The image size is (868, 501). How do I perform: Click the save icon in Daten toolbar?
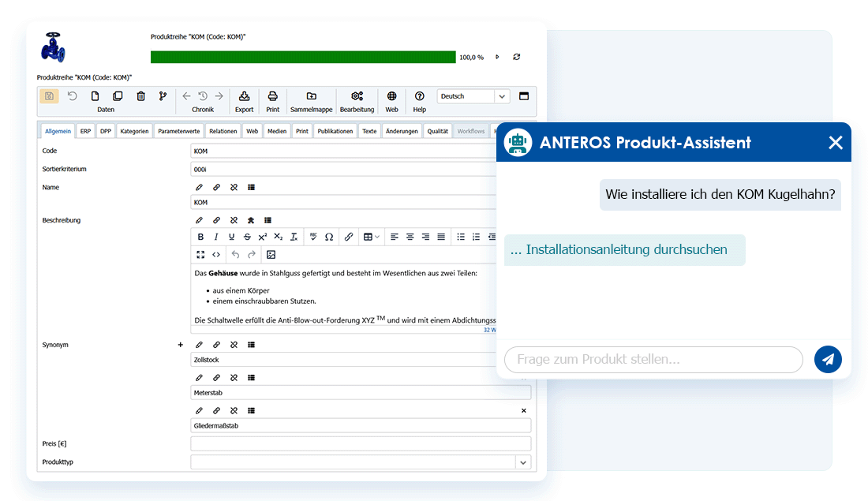(x=49, y=96)
